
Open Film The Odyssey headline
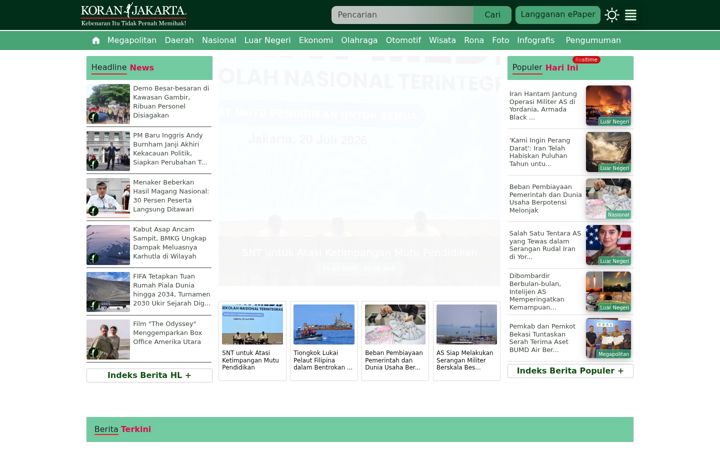[x=167, y=332]
